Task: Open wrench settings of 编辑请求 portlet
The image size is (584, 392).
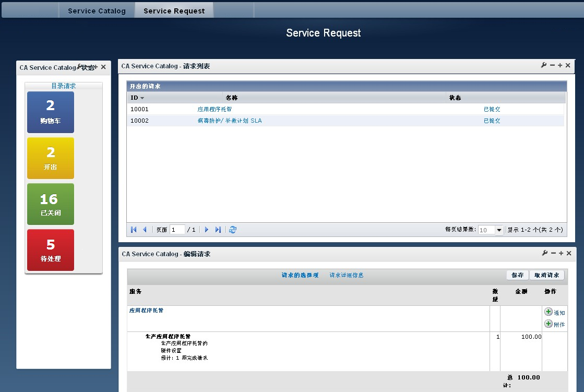Action: [x=545, y=253]
